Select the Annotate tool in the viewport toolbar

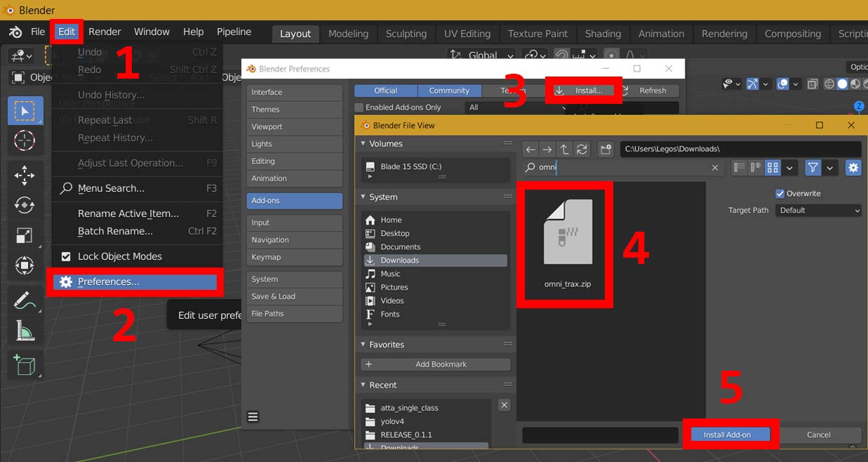pyautogui.click(x=25, y=300)
